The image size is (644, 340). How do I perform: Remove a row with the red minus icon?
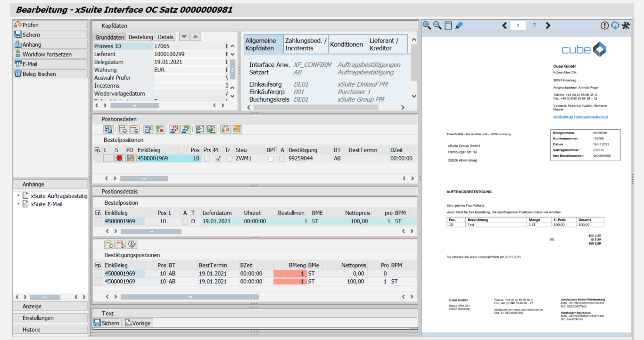click(134, 129)
